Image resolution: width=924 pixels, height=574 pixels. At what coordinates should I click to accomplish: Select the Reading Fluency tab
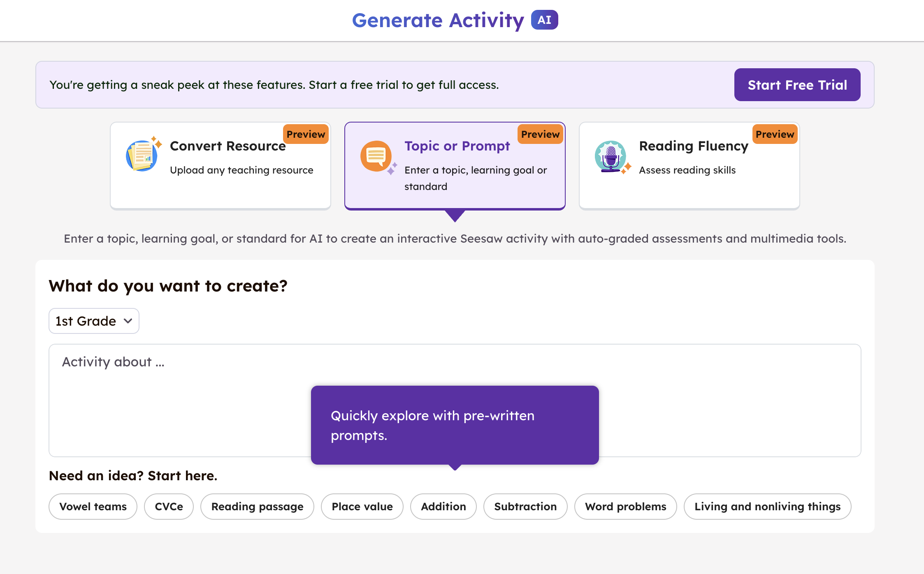(690, 166)
